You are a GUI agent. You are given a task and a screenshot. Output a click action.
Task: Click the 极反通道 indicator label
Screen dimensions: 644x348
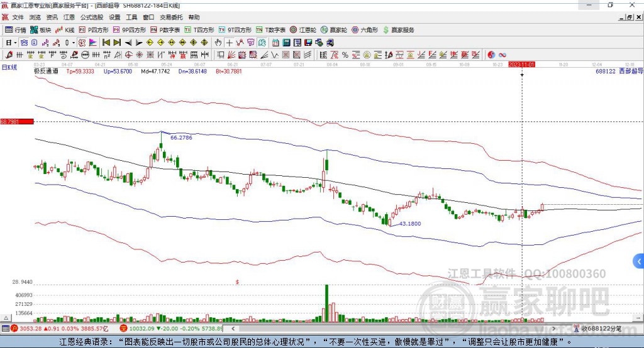(46, 71)
